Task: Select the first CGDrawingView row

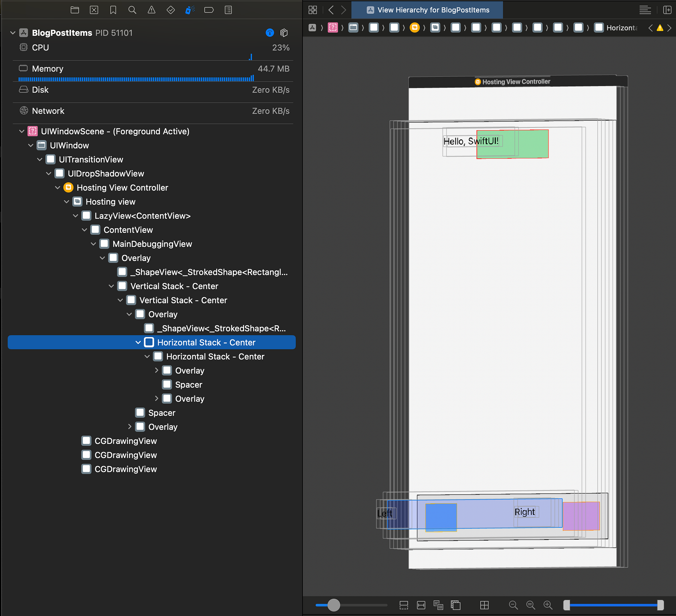Action: click(125, 441)
